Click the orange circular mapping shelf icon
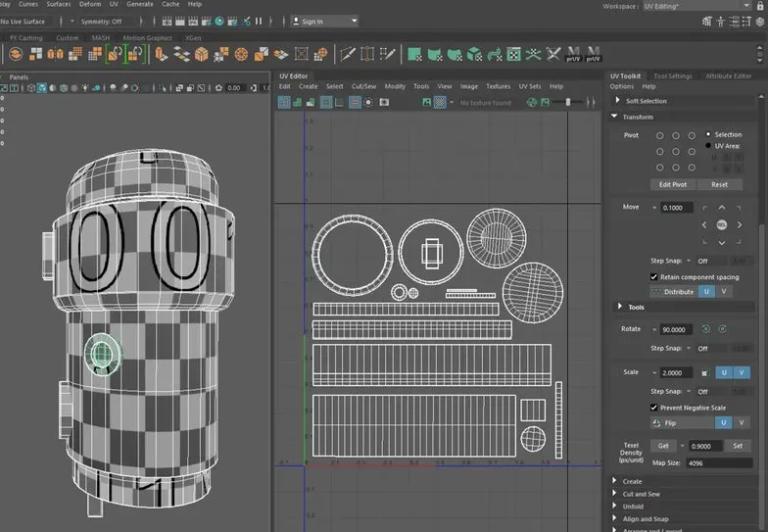 click(x=241, y=54)
